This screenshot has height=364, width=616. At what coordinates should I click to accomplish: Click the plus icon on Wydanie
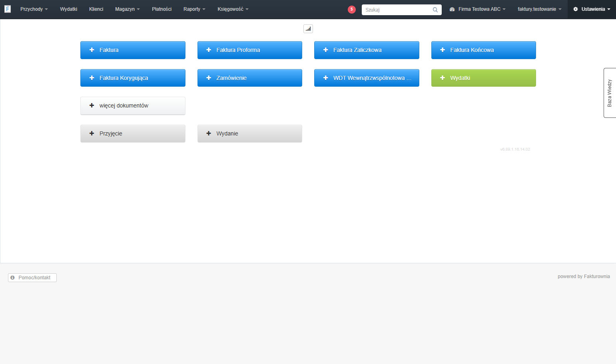click(x=209, y=133)
